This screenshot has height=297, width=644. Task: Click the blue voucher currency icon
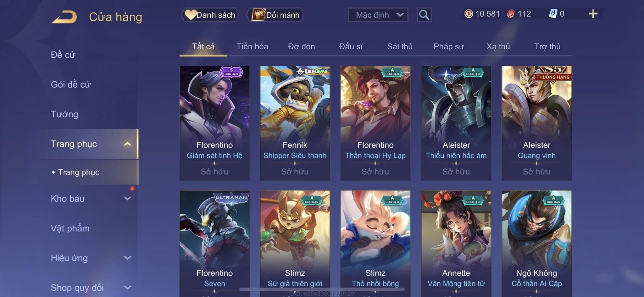(x=553, y=14)
